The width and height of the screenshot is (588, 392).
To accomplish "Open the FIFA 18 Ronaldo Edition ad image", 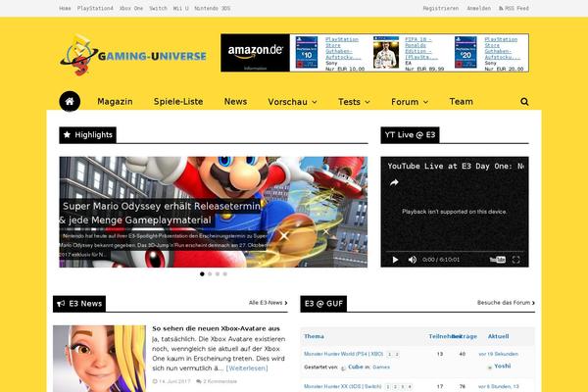I will coord(386,52).
